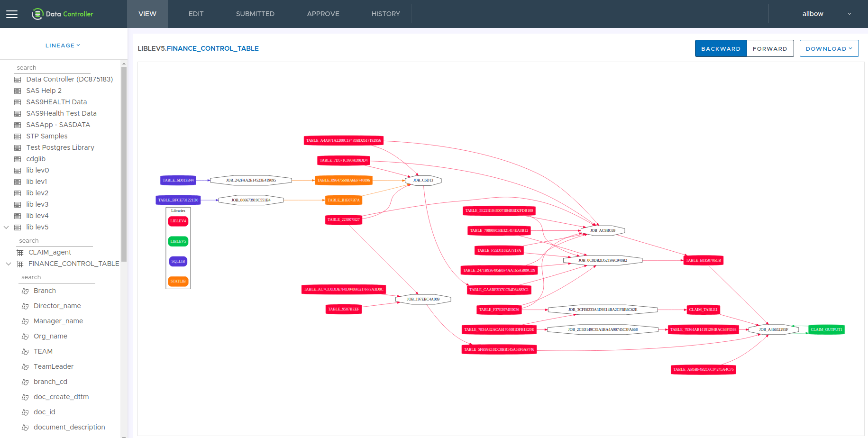
Task: Open the Lineage dropdown selector
Action: pos(63,46)
